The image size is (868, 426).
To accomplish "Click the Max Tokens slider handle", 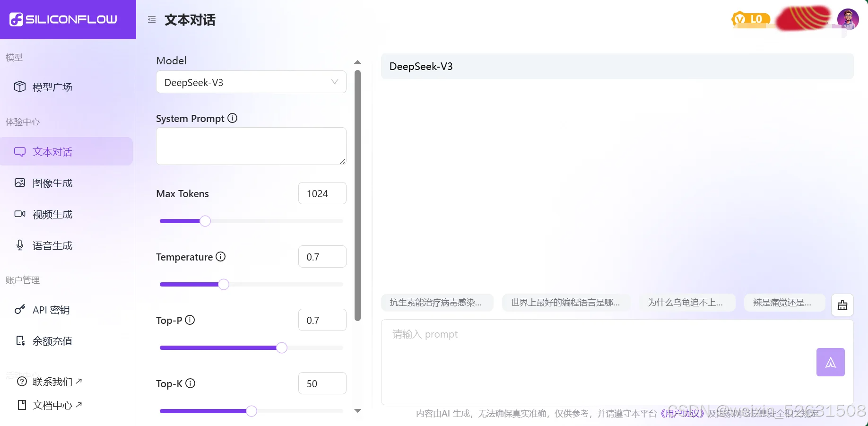I will pos(205,221).
